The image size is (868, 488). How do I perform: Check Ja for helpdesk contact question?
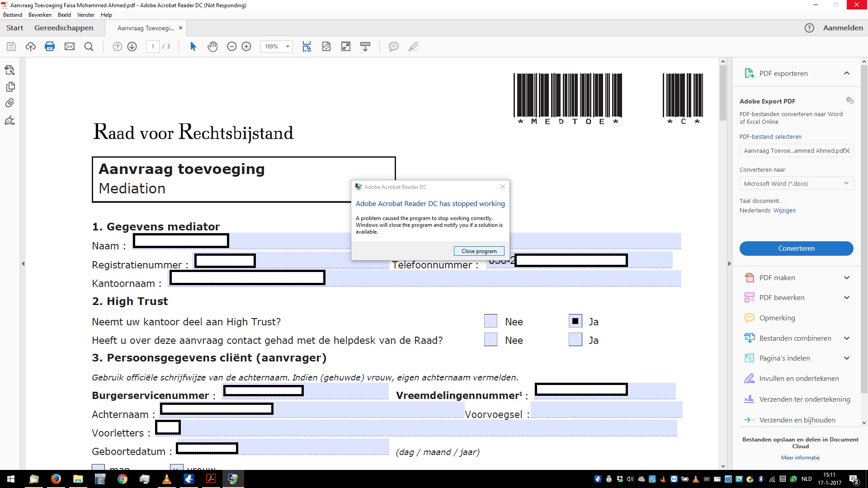(575, 340)
